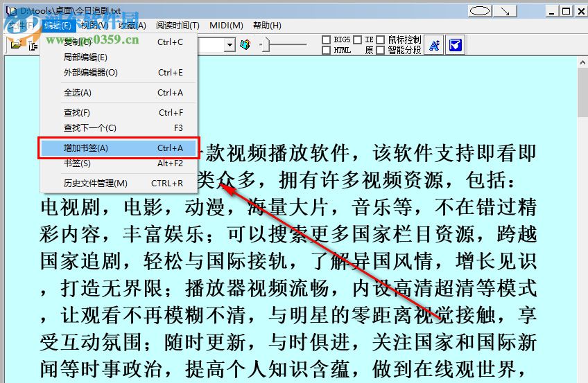Open the toolbar combo box dropdown arrow
The width and height of the screenshot is (588, 383).
230,45
